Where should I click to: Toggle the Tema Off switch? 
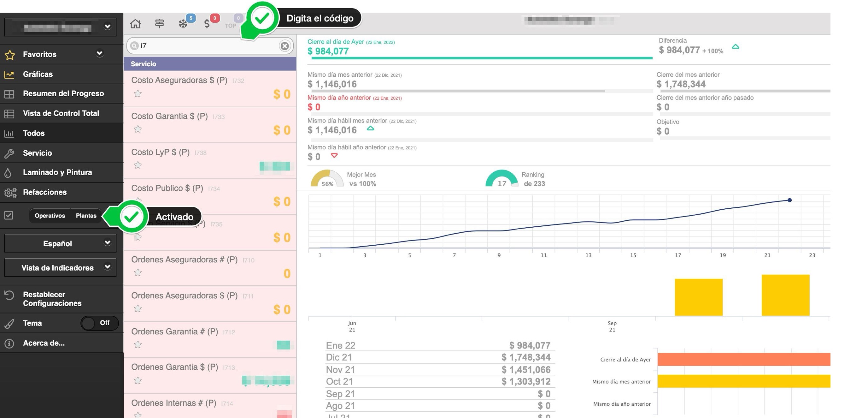(99, 323)
